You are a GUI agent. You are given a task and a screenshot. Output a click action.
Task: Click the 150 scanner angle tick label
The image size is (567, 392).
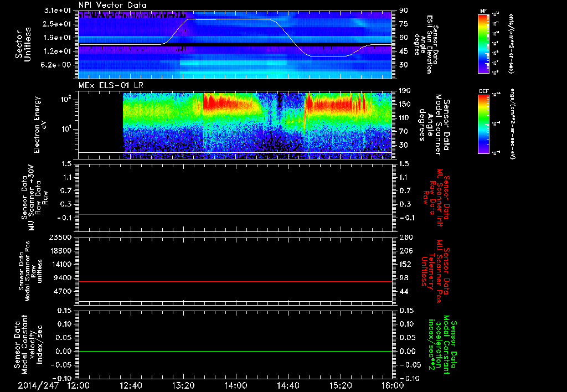[x=405, y=104]
